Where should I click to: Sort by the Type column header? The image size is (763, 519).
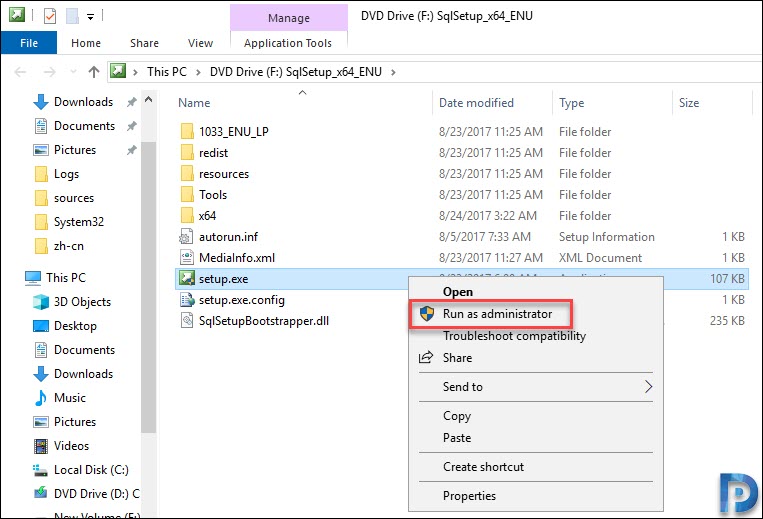571,103
